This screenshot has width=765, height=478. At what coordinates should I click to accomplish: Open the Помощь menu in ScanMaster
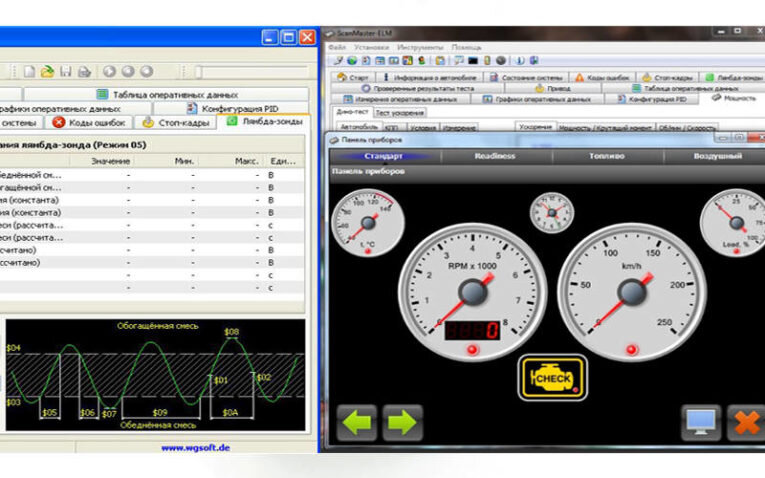(466, 47)
